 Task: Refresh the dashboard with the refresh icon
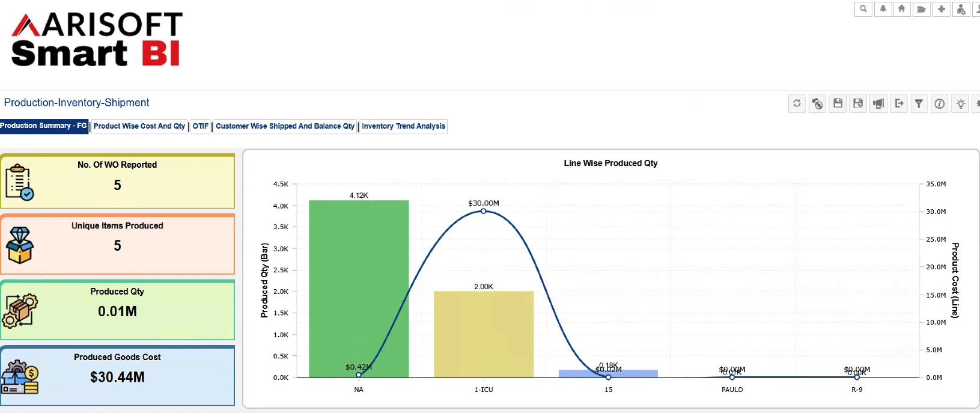click(797, 103)
